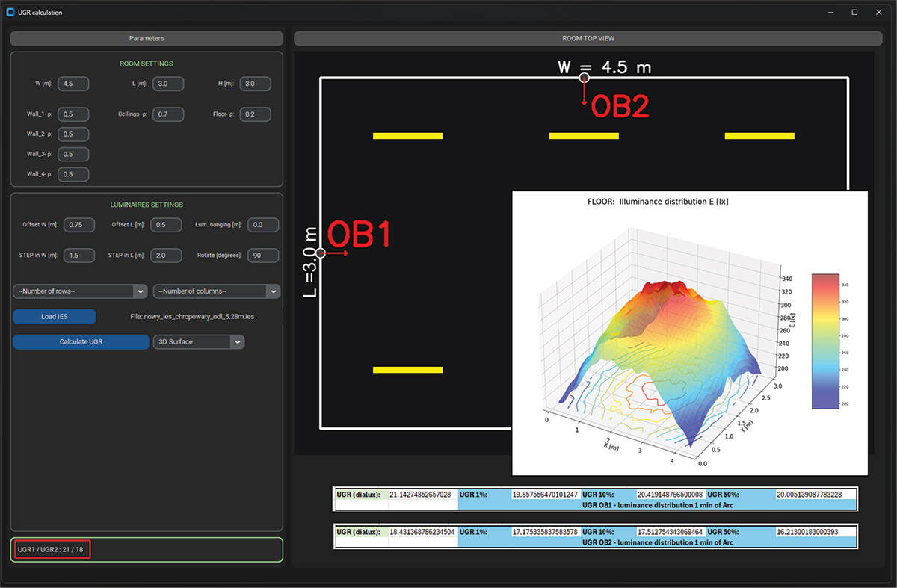Open the Number of rows dropdown
Viewport: 897px width, 588px height.
[79, 291]
